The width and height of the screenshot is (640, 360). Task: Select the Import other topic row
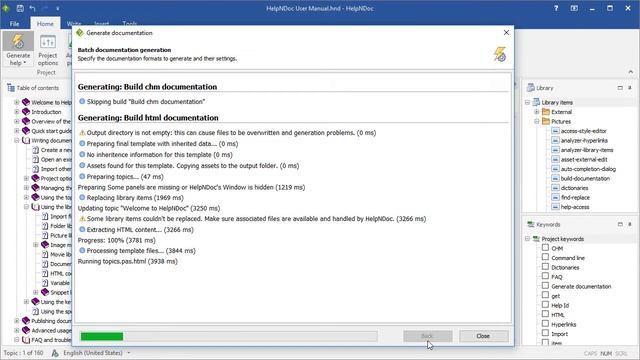pos(52,169)
